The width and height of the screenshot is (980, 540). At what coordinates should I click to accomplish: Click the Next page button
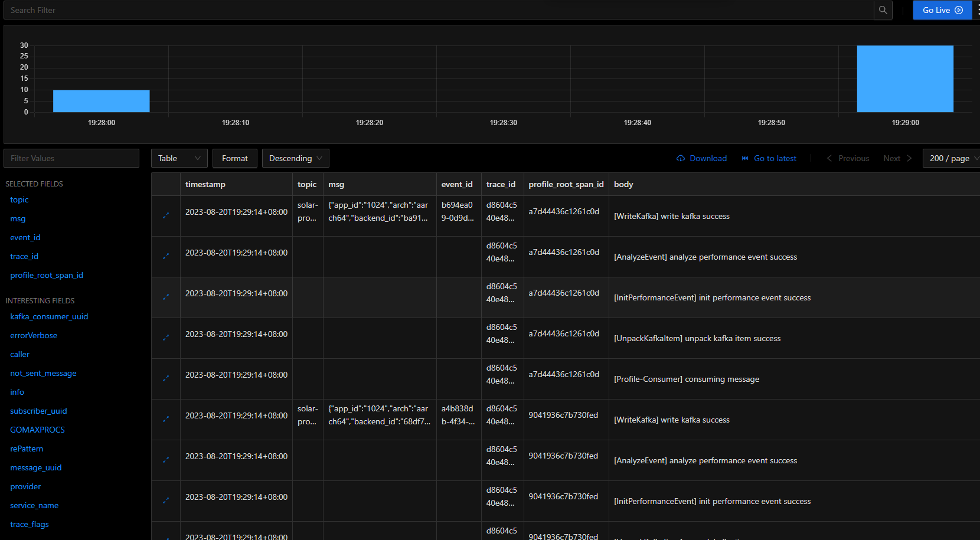[x=898, y=158]
